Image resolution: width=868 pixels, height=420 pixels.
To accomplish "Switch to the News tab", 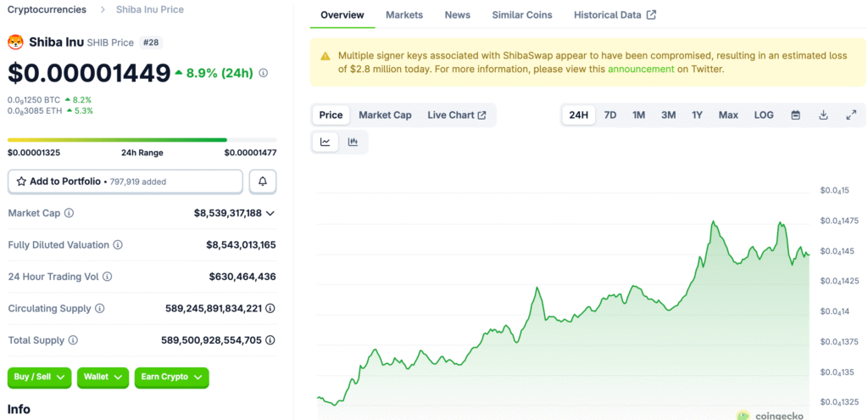I will [x=457, y=15].
